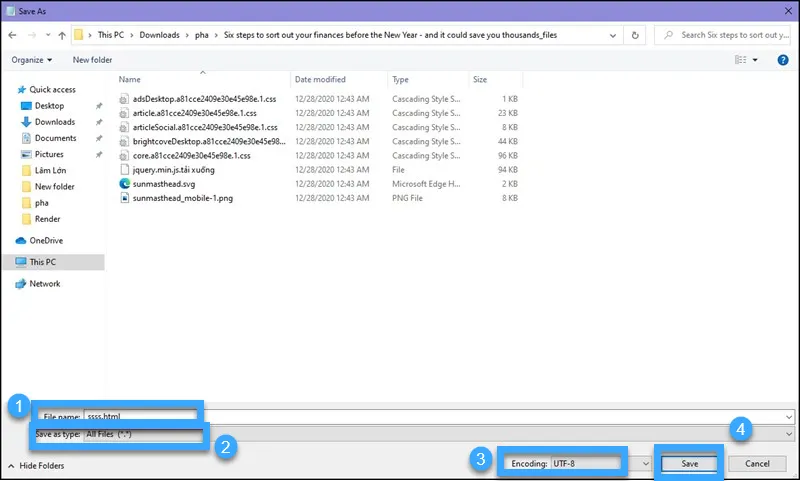Sort by Type column header

click(x=401, y=80)
